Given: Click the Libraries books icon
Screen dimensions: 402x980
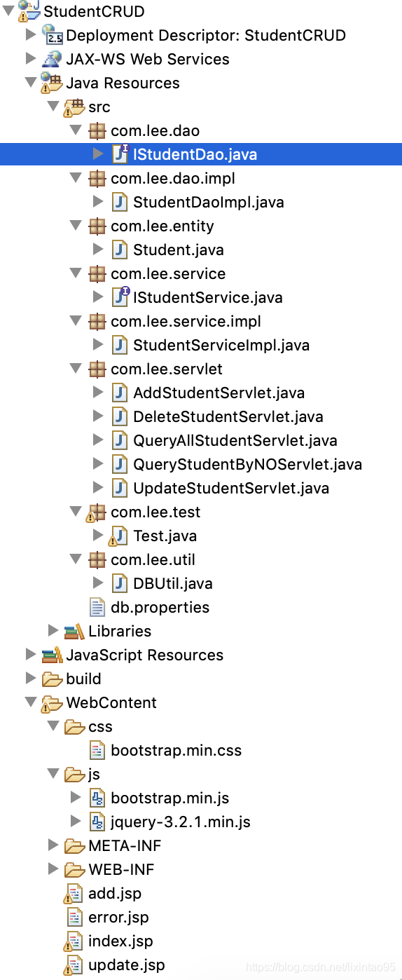Looking at the screenshot, I should pyautogui.click(x=74, y=631).
